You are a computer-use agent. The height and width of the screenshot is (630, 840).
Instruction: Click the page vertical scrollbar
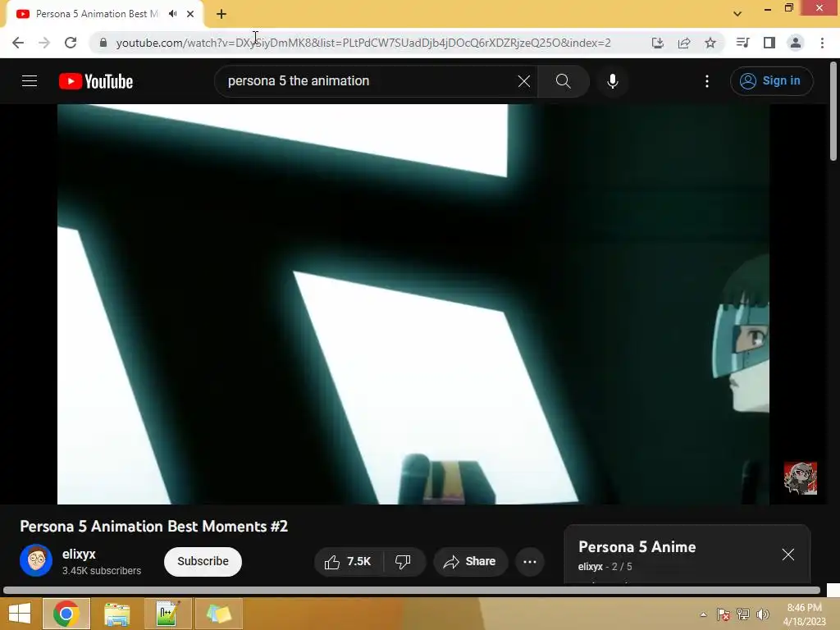click(x=833, y=112)
